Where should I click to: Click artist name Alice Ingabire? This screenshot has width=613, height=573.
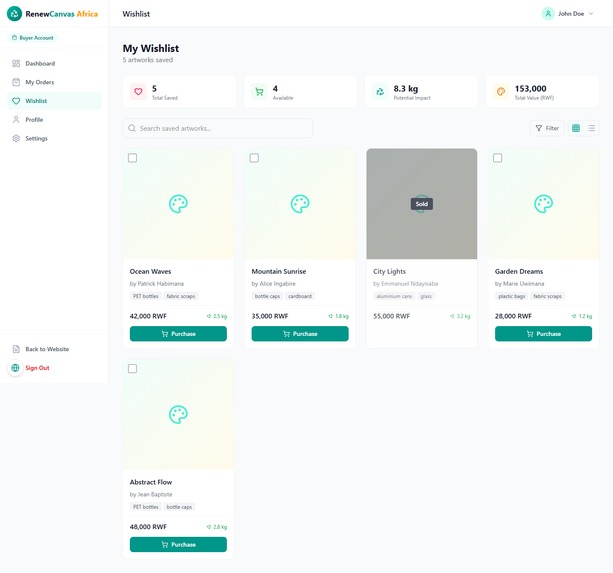pyautogui.click(x=278, y=284)
